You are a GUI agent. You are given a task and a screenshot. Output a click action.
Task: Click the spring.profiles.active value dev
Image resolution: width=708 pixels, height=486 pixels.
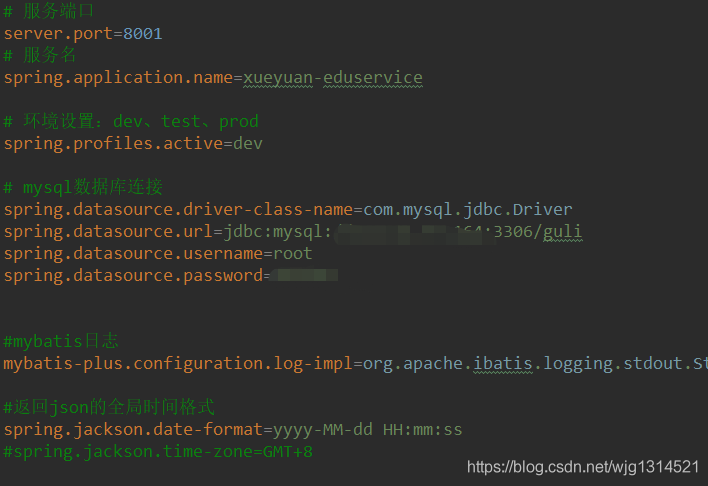click(x=248, y=144)
